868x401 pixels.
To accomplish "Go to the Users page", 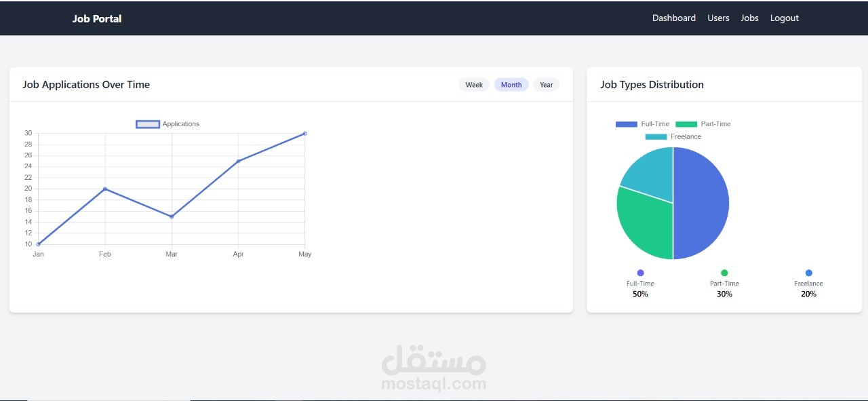I will 718,18.
